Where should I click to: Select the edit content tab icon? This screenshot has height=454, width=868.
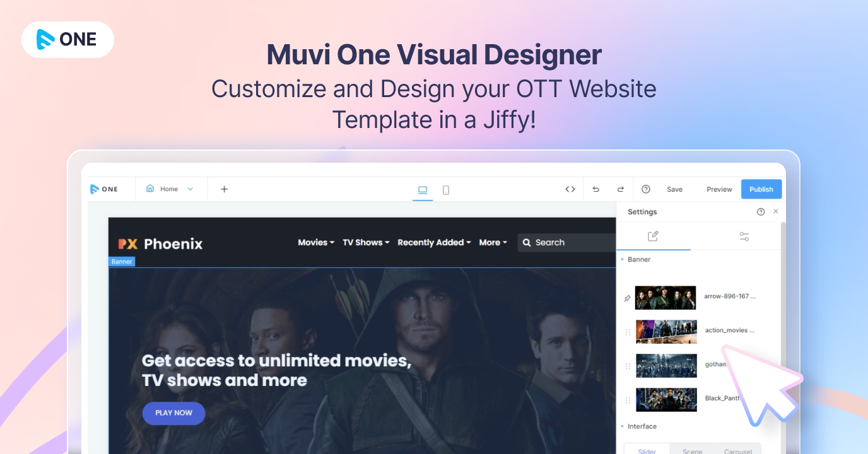654,236
